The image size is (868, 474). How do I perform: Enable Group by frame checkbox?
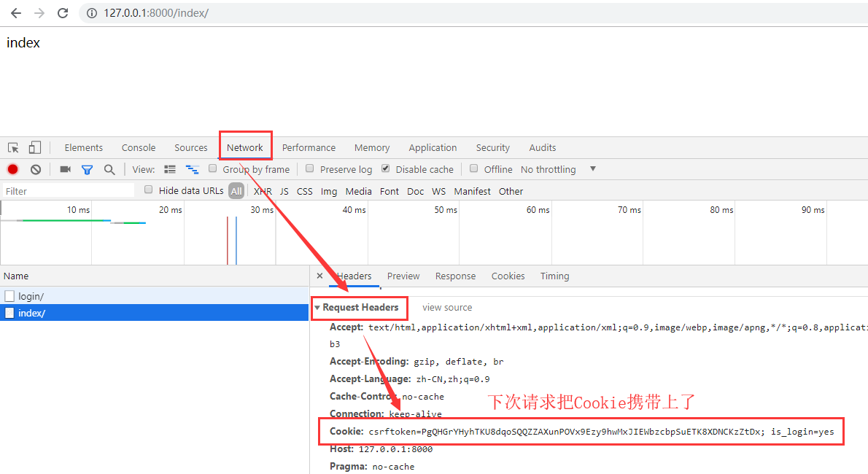212,168
